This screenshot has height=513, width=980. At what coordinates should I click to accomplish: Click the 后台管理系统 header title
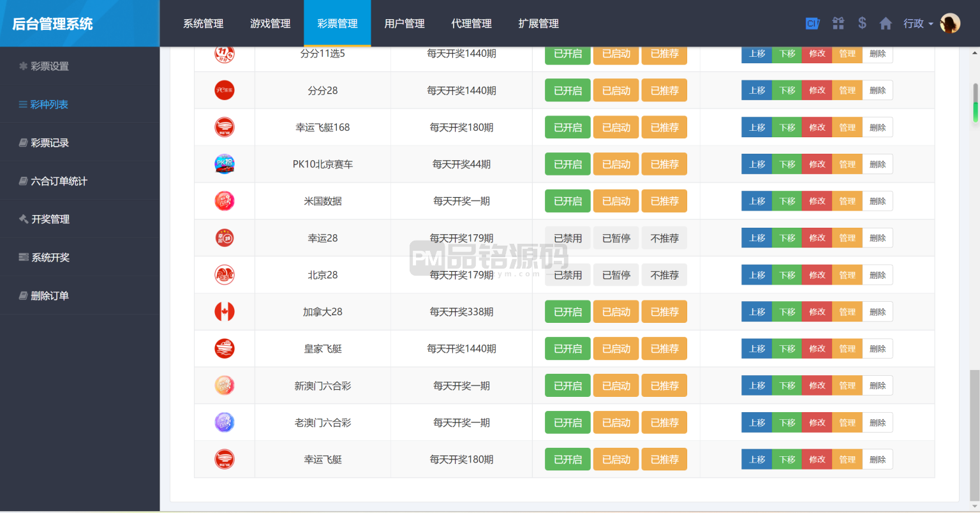[x=53, y=24]
